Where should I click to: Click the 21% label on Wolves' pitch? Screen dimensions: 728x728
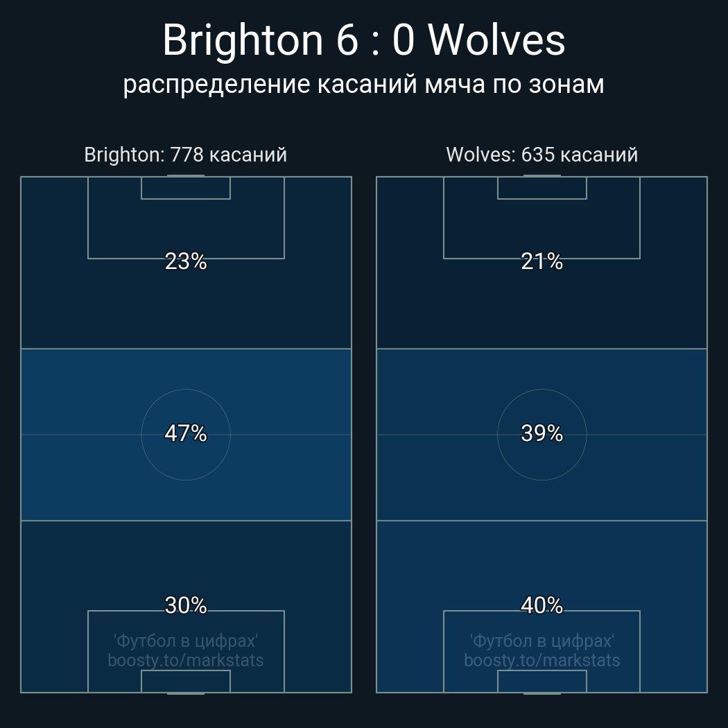pos(541,261)
